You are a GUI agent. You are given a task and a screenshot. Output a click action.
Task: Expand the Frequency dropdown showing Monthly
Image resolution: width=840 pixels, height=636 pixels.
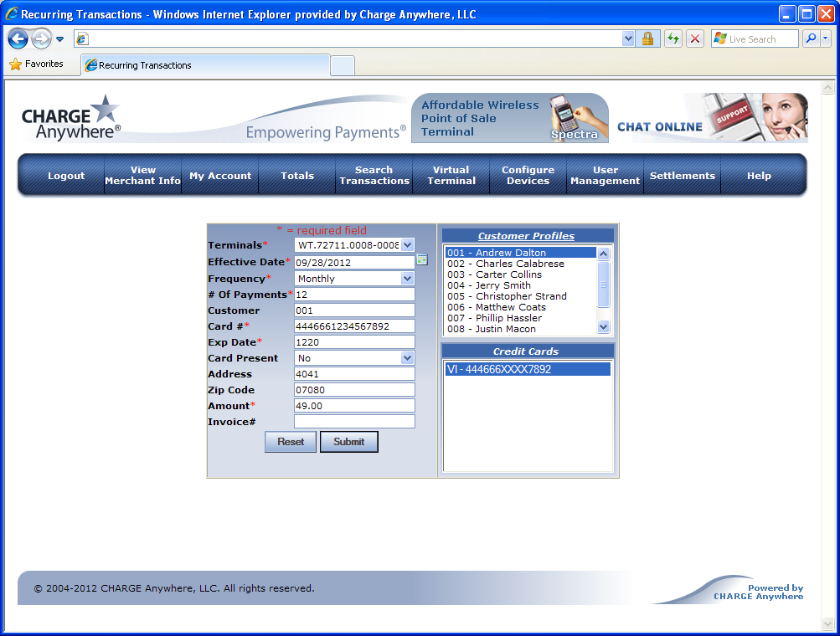[x=407, y=279]
